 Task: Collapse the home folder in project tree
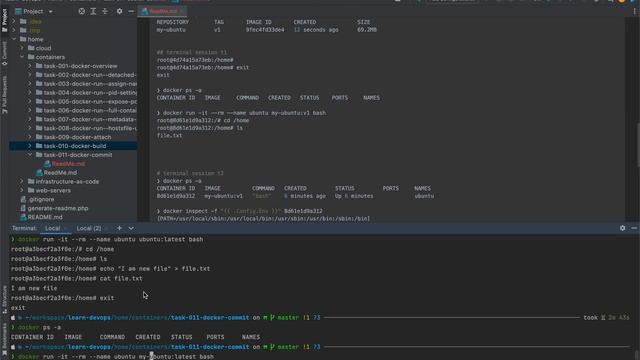coord(14,39)
